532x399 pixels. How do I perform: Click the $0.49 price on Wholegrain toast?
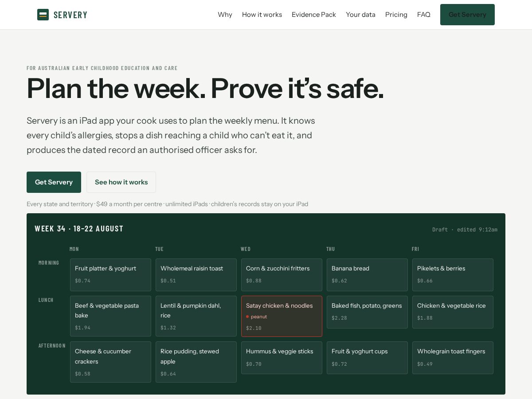click(x=425, y=364)
